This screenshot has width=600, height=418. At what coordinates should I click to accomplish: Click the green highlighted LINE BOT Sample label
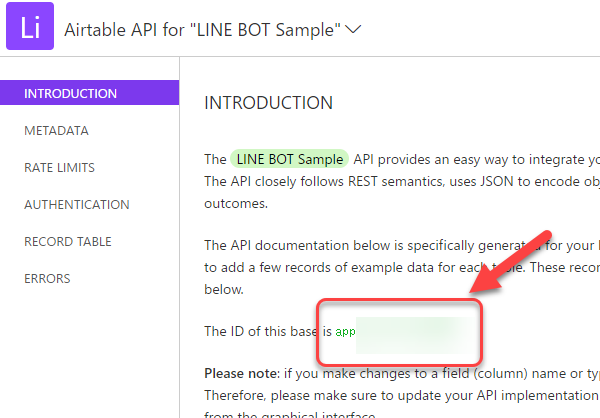(x=289, y=159)
